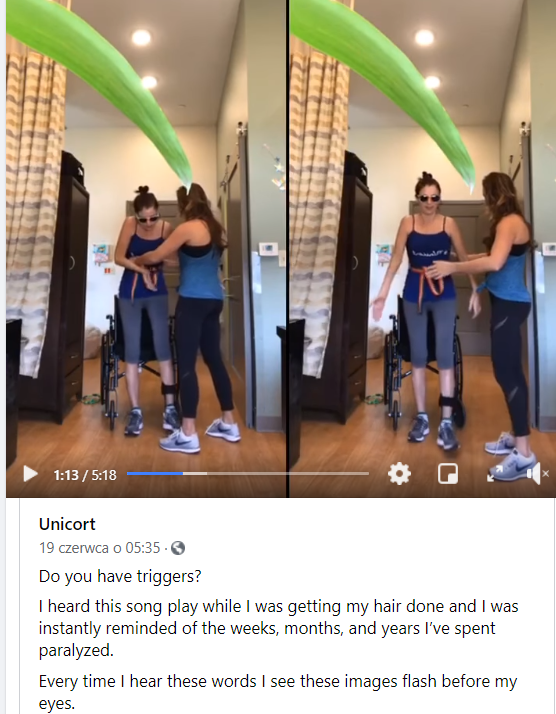Play the paused video
The width and height of the screenshot is (556, 714).
30,474
